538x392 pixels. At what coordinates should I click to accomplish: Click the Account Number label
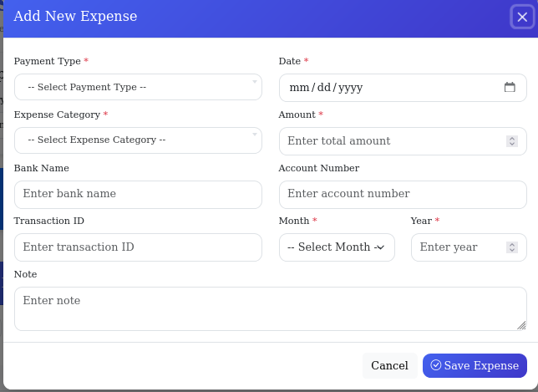click(x=319, y=168)
